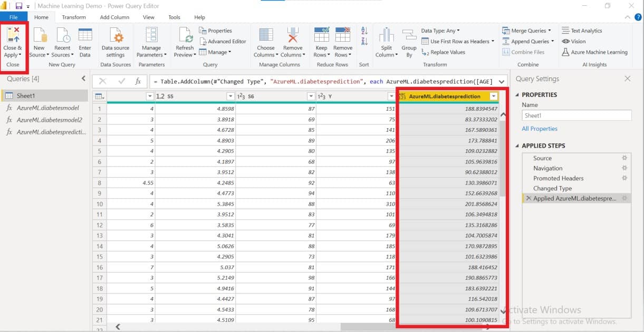Click the Combine Files command

point(523,52)
